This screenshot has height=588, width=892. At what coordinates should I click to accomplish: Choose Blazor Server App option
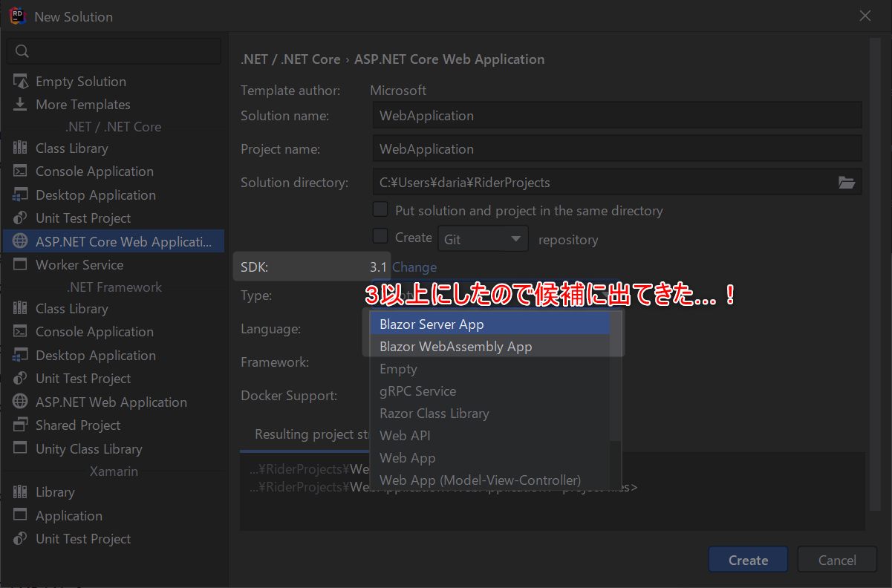pyautogui.click(x=490, y=324)
